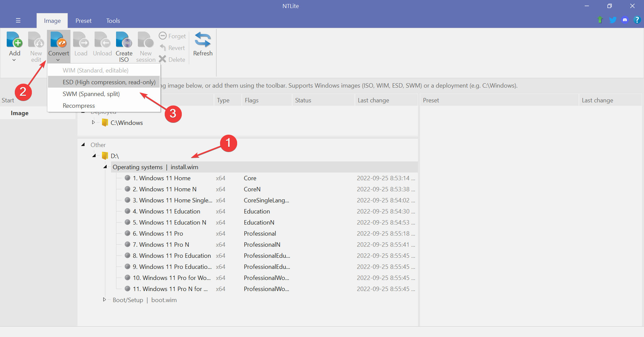The image size is (644, 337).
Task: Expand the Boot/Setup boot.wim node
Action: [x=104, y=299]
